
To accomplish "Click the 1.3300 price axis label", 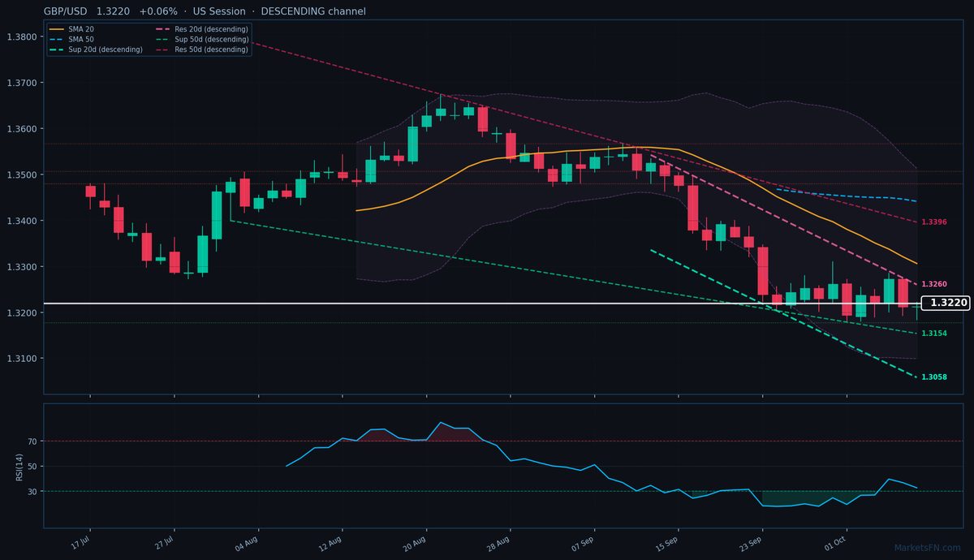I will pyautogui.click(x=21, y=267).
